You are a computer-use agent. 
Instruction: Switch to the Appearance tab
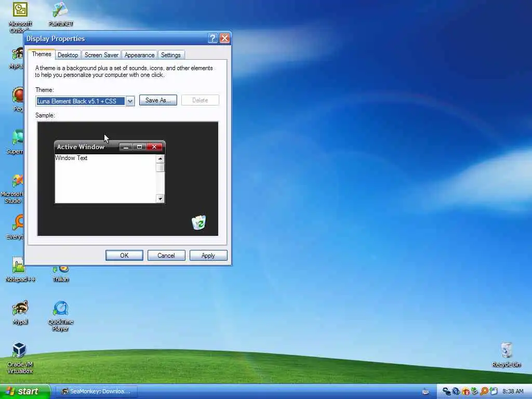click(139, 55)
